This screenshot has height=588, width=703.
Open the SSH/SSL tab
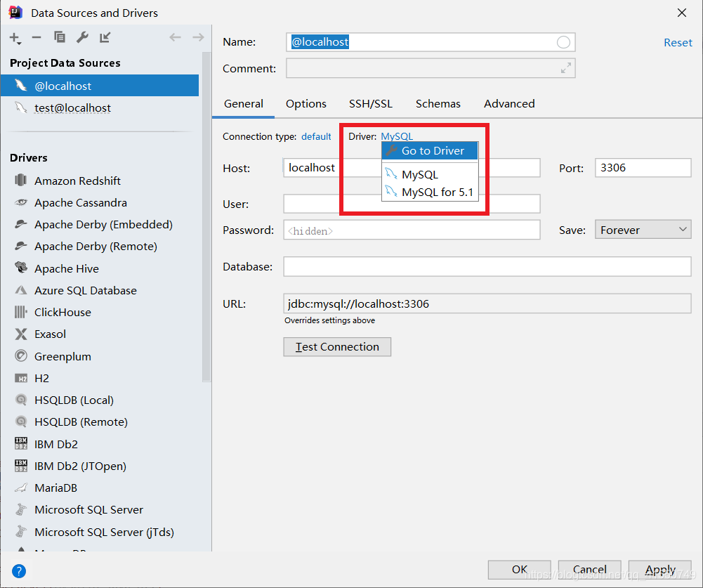(371, 103)
